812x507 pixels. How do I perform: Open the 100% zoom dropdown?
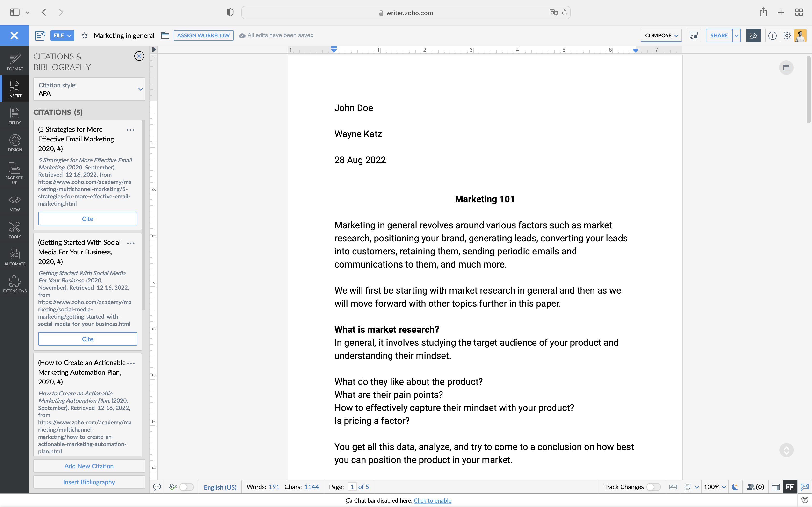tap(715, 487)
